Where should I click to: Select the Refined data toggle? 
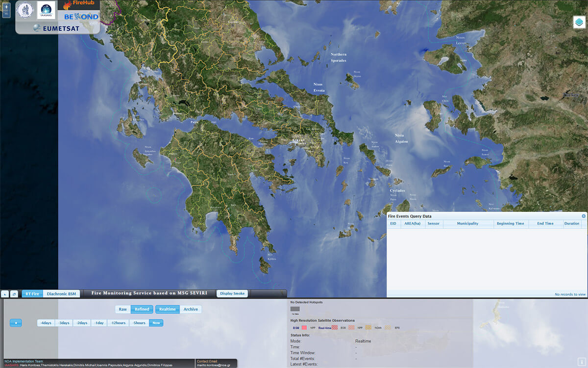(x=142, y=309)
